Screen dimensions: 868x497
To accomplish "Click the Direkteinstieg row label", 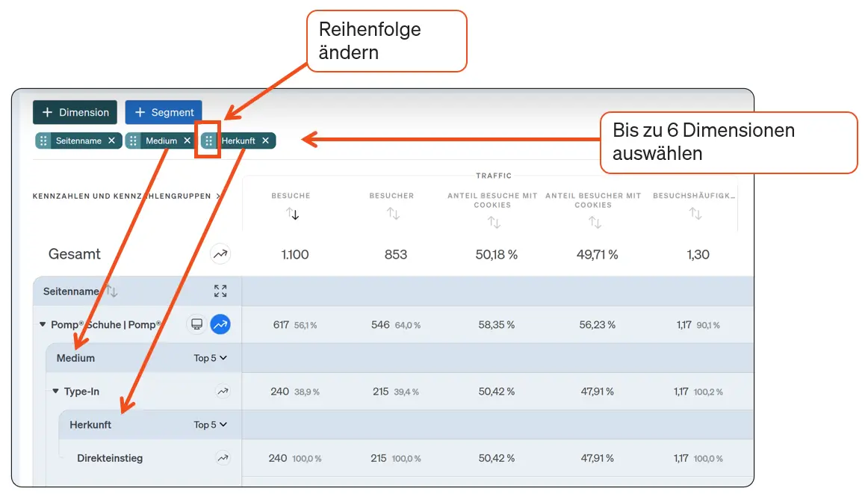I will [x=110, y=458].
